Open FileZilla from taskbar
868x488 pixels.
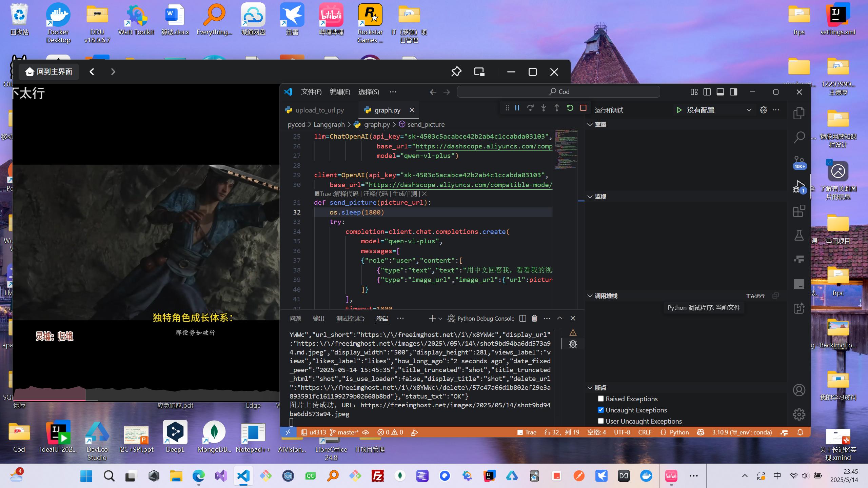(x=377, y=476)
